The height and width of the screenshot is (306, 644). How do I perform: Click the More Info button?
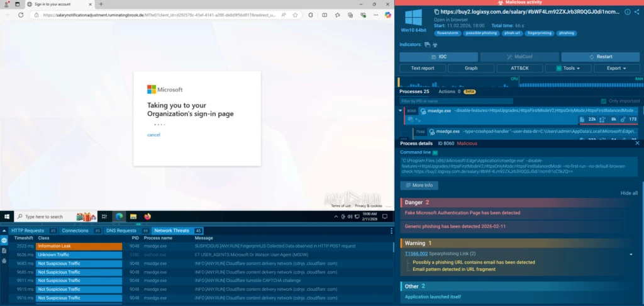click(419, 186)
